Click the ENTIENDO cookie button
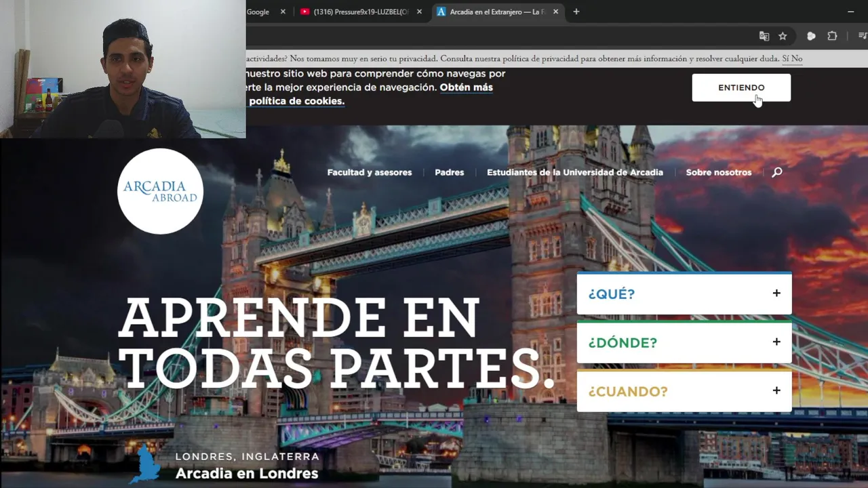The image size is (868, 488). click(x=741, y=87)
